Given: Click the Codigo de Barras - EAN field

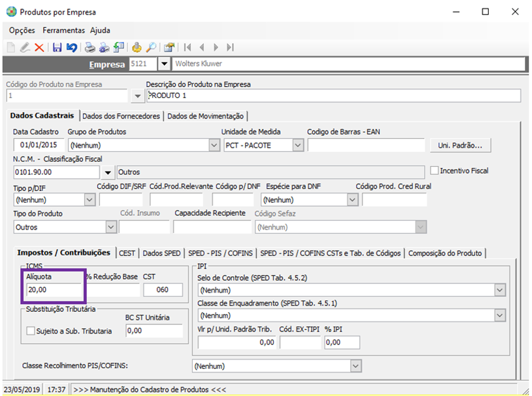Looking at the screenshot, I should pyautogui.click(x=366, y=145).
